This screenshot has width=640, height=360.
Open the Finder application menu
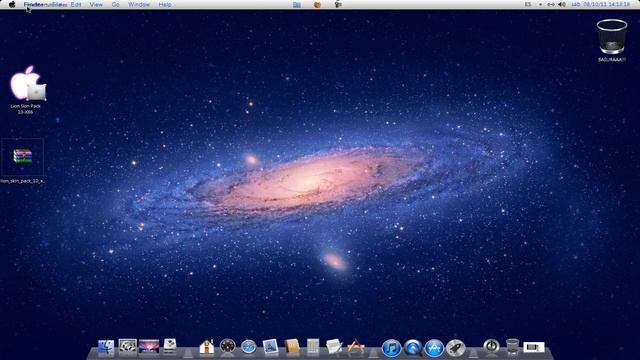[x=33, y=4]
